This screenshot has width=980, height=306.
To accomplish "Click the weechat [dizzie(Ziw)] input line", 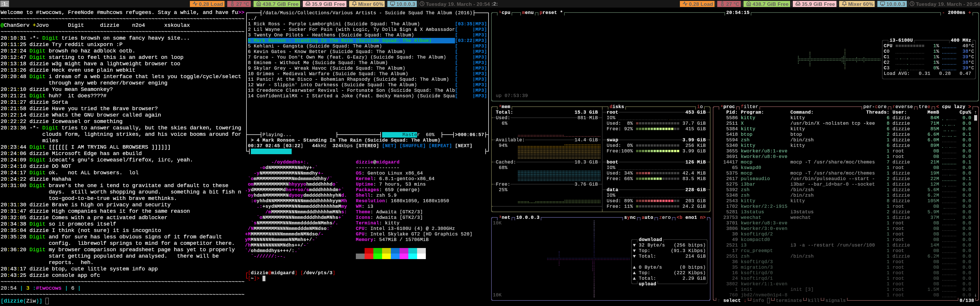I will (x=122, y=301).
